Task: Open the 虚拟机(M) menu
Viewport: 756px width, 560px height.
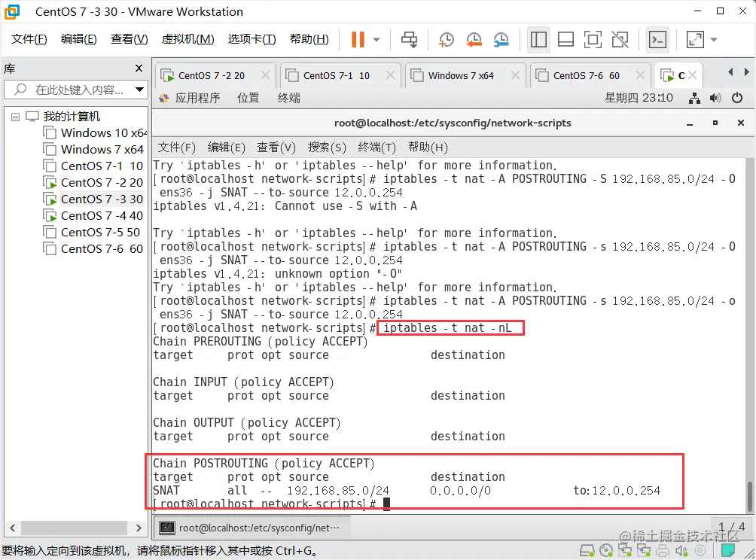Action: tap(187, 38)
